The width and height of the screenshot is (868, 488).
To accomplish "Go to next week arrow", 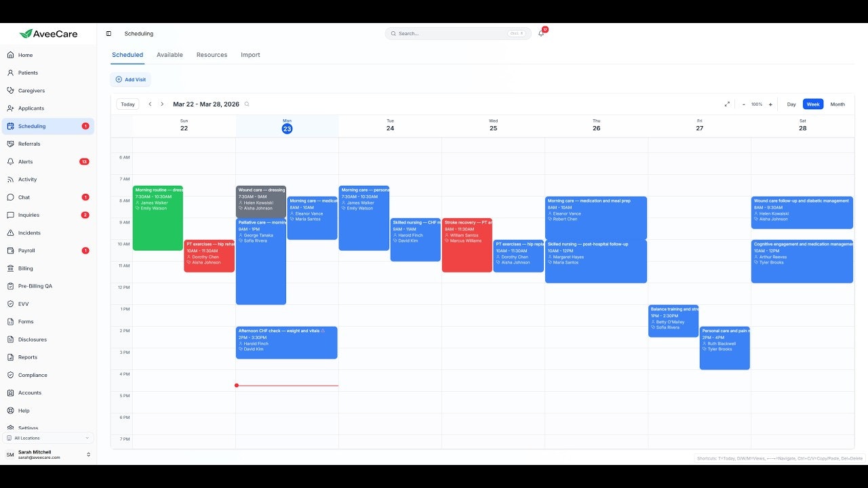I will [162, 104].
